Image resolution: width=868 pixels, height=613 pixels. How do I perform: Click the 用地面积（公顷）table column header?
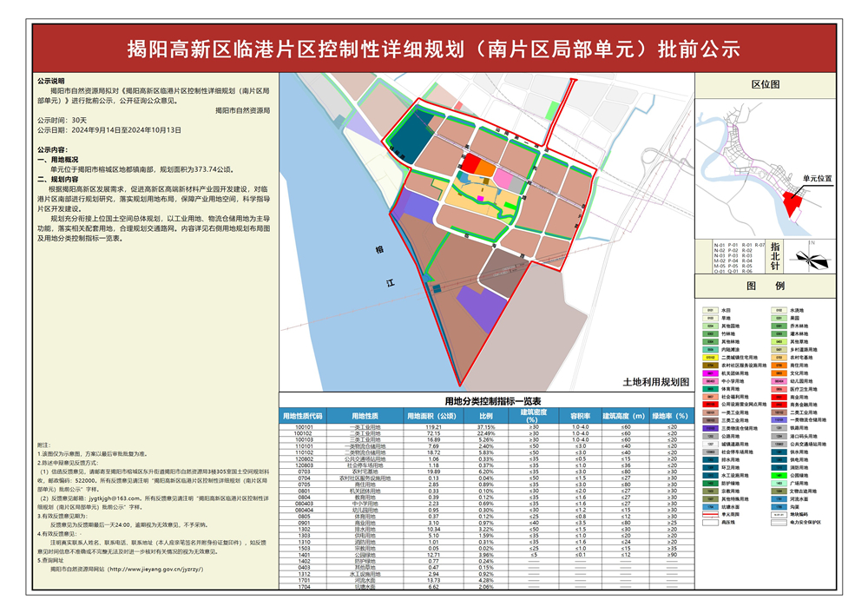(x=433, y=416)
